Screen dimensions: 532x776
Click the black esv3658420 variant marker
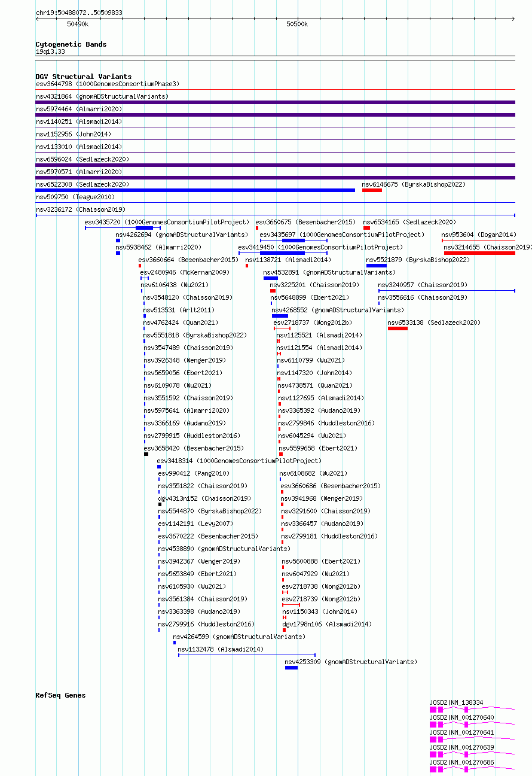[146, 454]
